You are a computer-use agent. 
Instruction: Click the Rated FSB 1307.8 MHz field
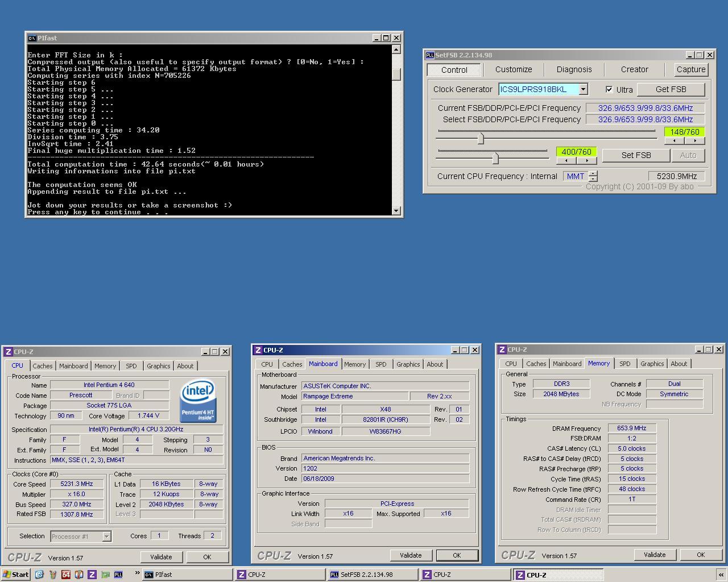coord(77,514)
